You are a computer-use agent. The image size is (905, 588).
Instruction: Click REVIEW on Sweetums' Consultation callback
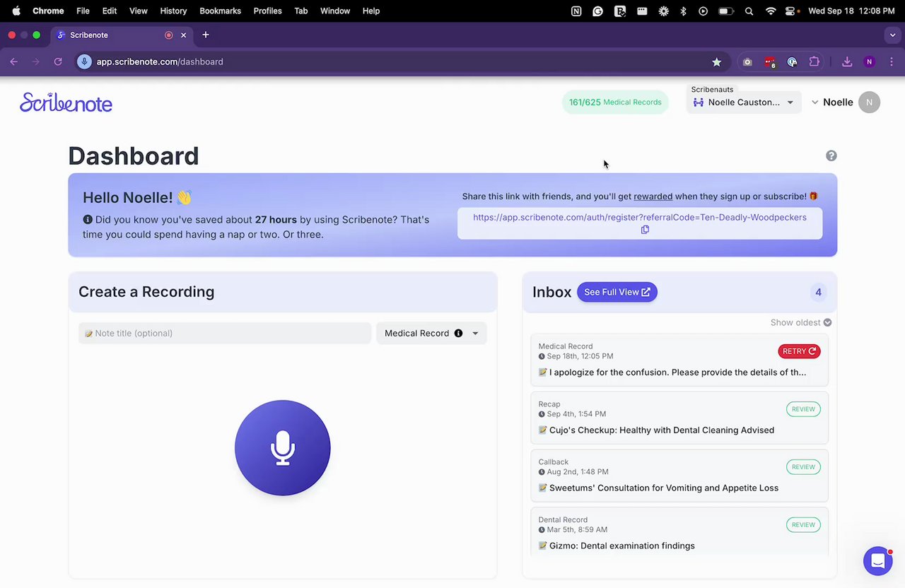pos(803,467)
